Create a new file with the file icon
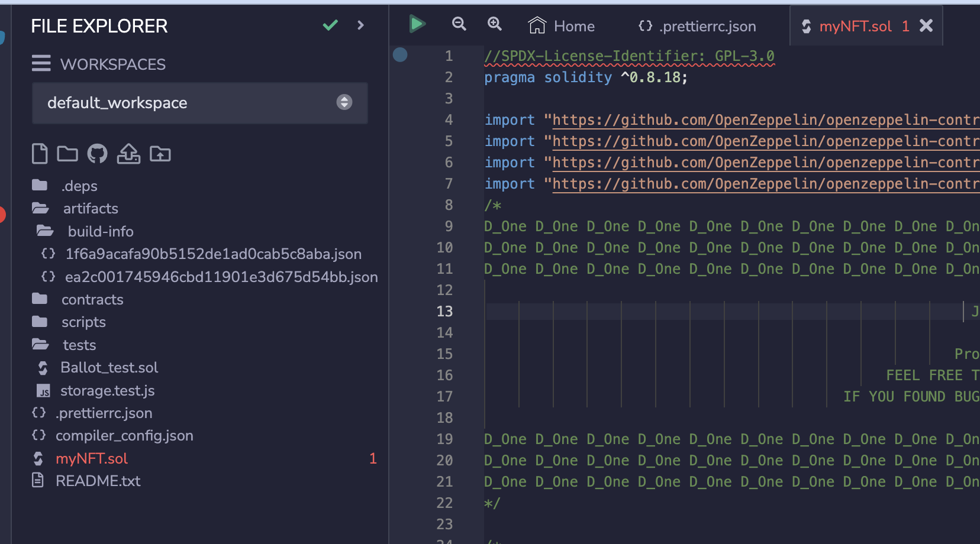 pos(40,154)
